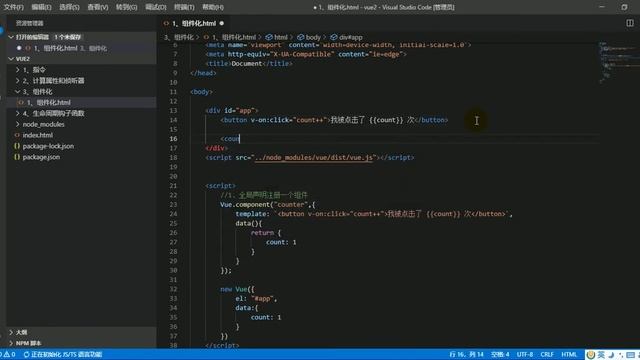Image resolution: width=640 pixels, height=360 pixels.
Task: Expand the node_modules folder
Action: [x=18, y=124]
